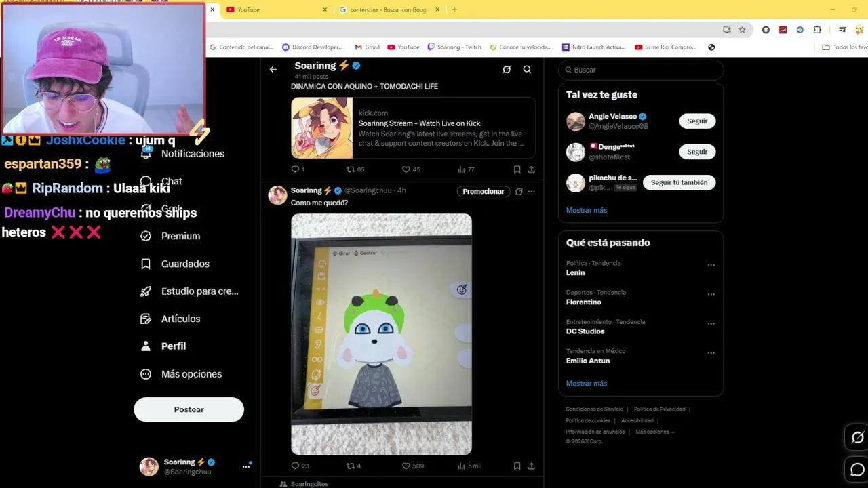Open the floating Grok button at right edge
This screenshot has height=488, width=868.
tap(857, 438)
